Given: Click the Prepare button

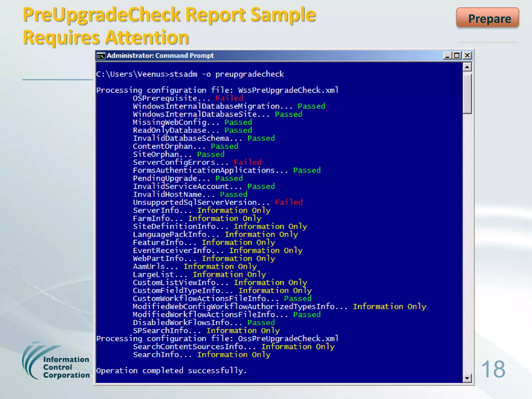Looking at the screenshot, I should 488,18.
